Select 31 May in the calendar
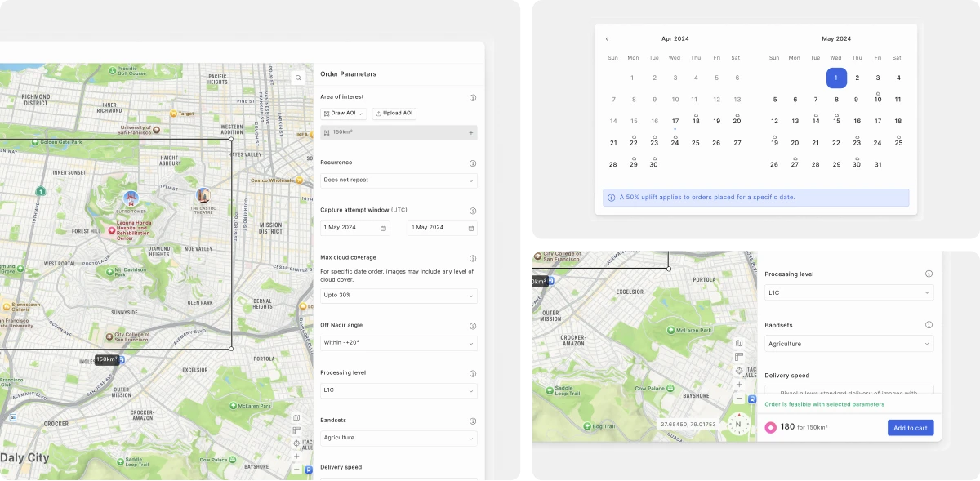 click(x=878, y=164)
